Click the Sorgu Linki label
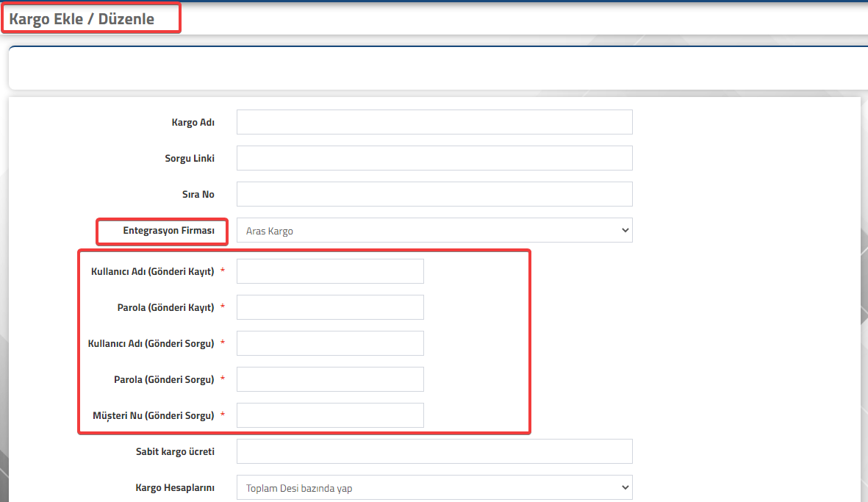 coord(190,158)
